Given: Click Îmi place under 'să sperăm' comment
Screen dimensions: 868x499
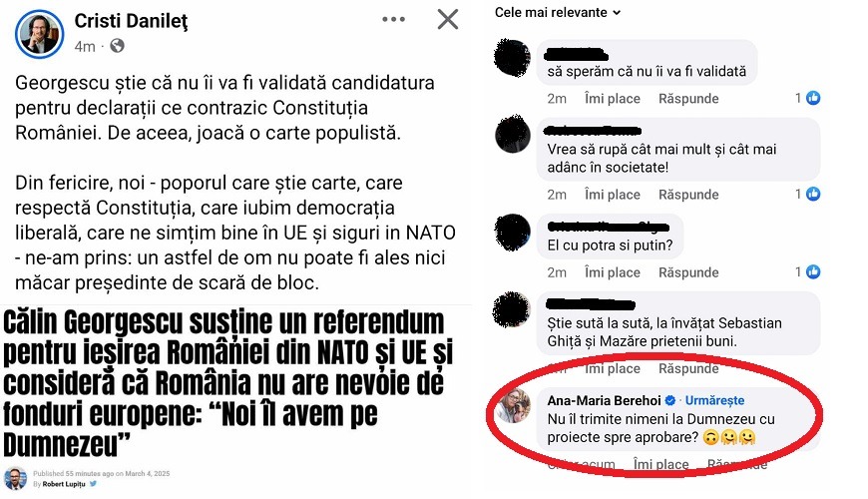Looking at the screenshot, I should click(613, 99).
